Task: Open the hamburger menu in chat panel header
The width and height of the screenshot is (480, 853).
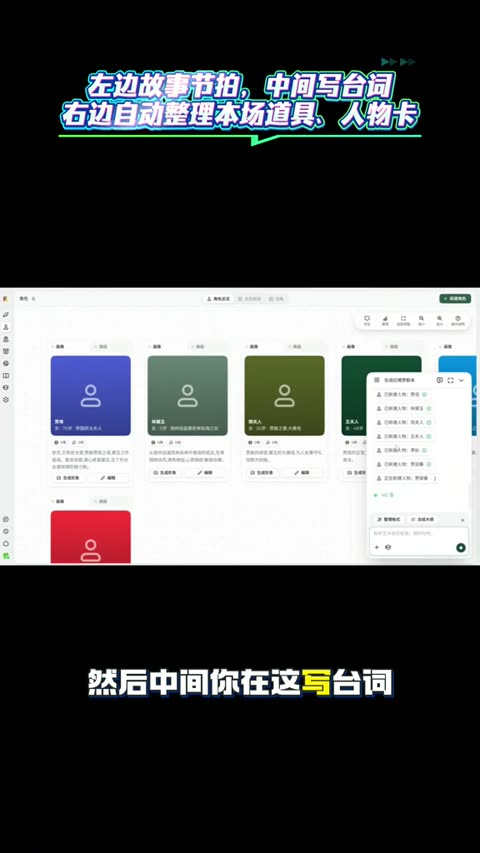Action: point(377,380)
